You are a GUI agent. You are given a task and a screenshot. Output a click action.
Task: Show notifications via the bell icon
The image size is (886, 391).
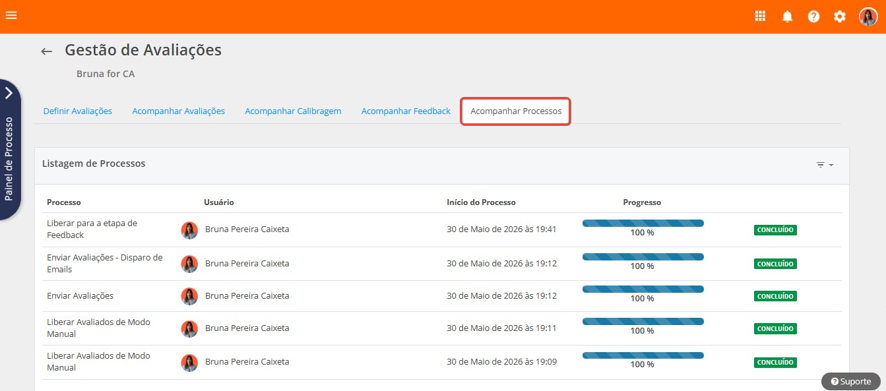[787, 16]
